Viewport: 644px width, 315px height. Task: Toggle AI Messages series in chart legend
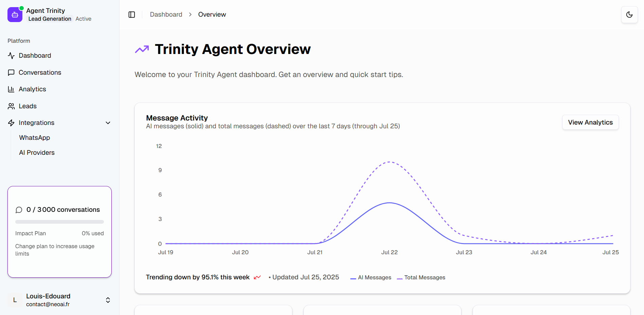371,278
